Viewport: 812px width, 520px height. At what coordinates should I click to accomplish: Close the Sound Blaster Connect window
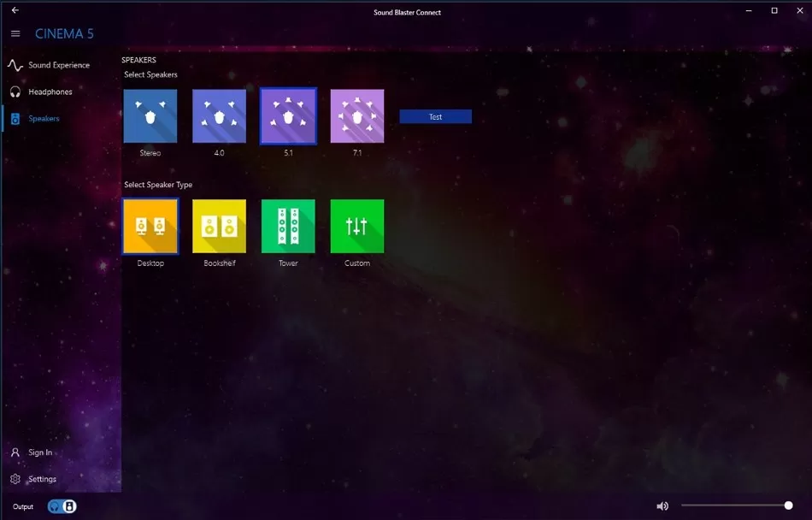pos(799,10)
